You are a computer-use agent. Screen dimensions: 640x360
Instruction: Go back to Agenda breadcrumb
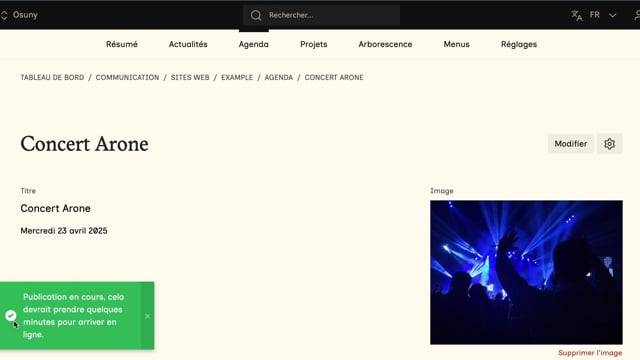pyautogui.click(x=278, y=78)
